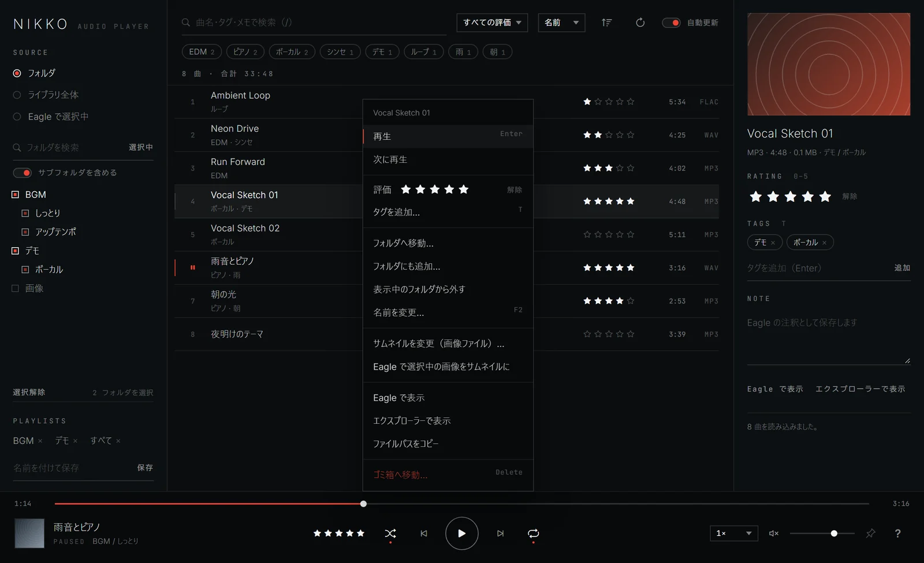
Task: Toggle repeat mode in player bar
Action: tap(534, 534)
